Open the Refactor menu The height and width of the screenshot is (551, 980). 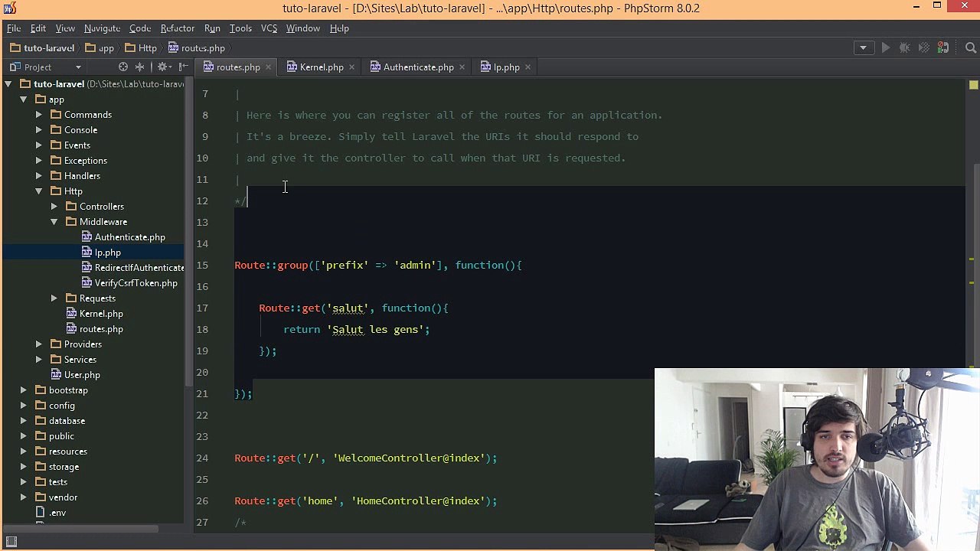178,28
